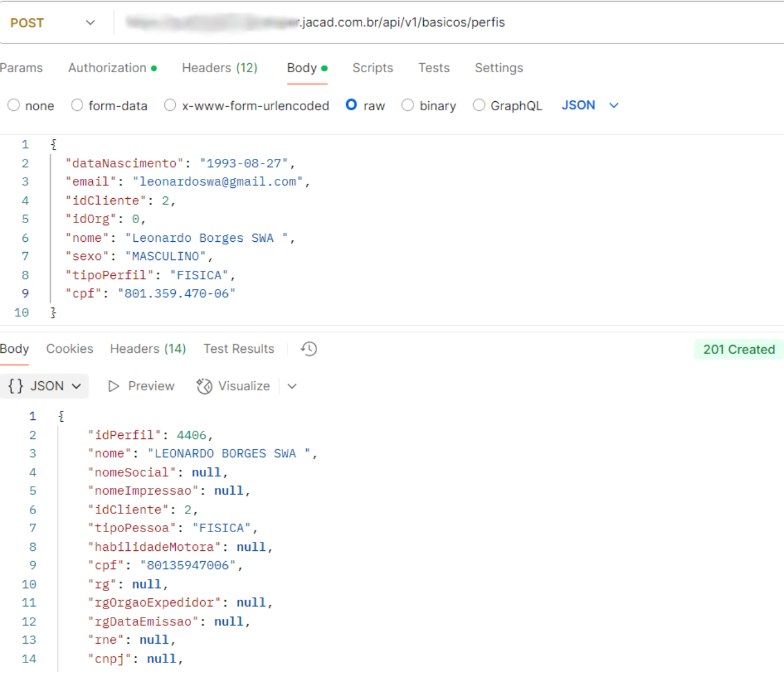The width and height of the screenshot is (784, 677).
Task: Click the "cnpj" key in response
Action: (x=110, y=659)
